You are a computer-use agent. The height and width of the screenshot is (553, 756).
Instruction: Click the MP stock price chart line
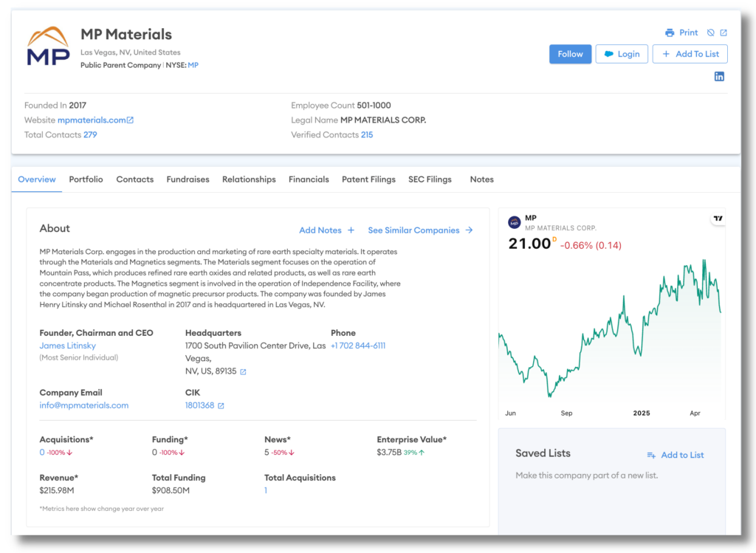click(x=609, y=328)
